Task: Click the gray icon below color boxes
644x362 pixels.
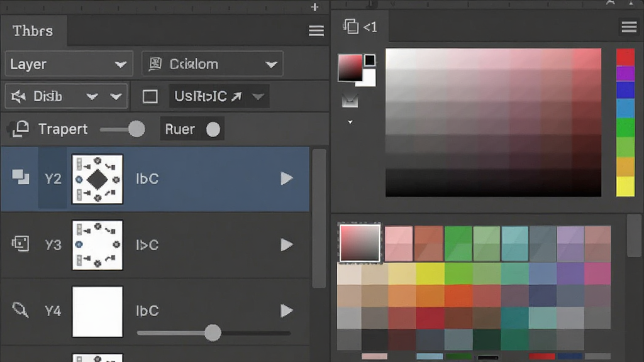Action: tap(350, 101)
